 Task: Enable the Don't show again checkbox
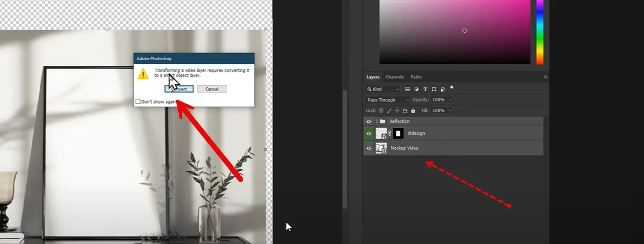pyautogui.click(x=138, y=102)
